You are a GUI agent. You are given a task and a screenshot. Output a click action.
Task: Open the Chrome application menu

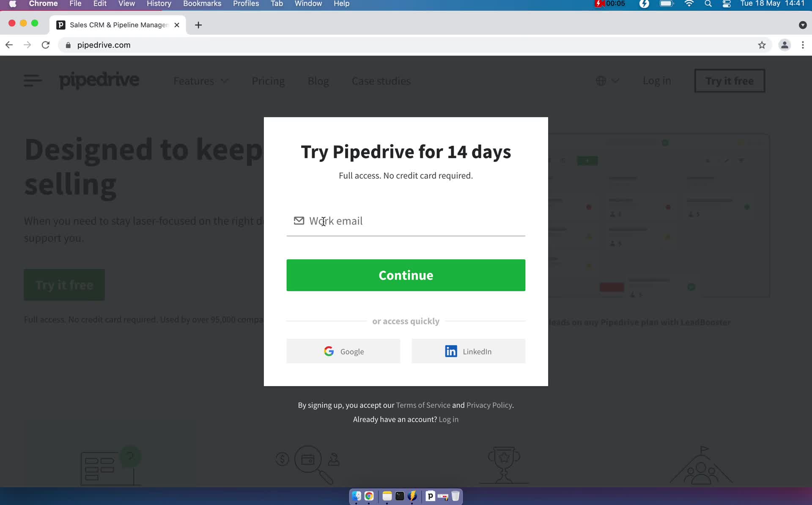[x=43, y=4]
